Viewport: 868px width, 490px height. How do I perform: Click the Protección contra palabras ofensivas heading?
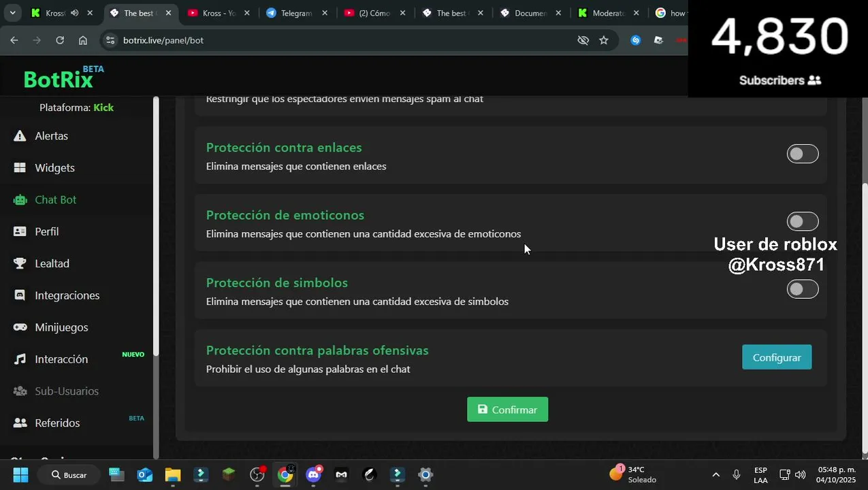[317, 350]
